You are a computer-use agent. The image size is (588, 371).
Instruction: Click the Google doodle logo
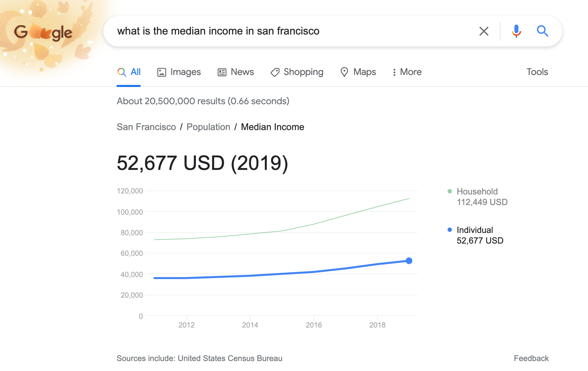point(43,33)
